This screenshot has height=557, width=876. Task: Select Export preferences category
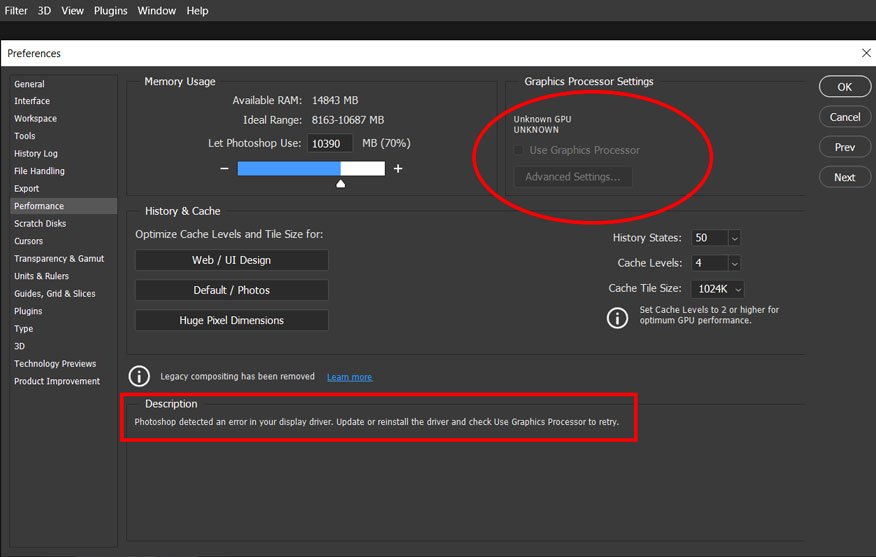[x=63, y=189]
